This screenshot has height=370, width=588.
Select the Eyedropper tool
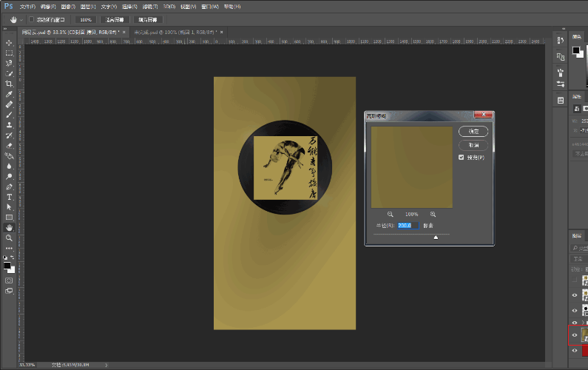9,95
